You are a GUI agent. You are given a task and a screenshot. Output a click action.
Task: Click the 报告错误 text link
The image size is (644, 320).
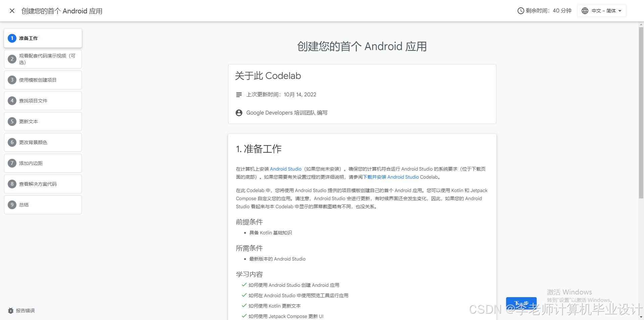[x=25, y=311]
